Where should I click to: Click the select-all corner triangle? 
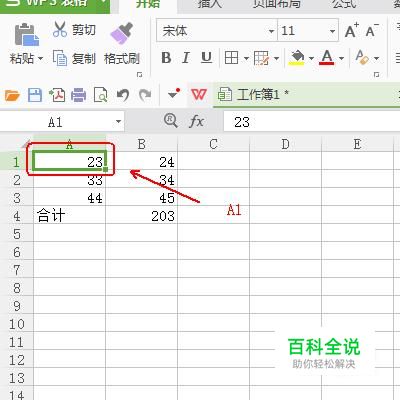click(27, 144)
